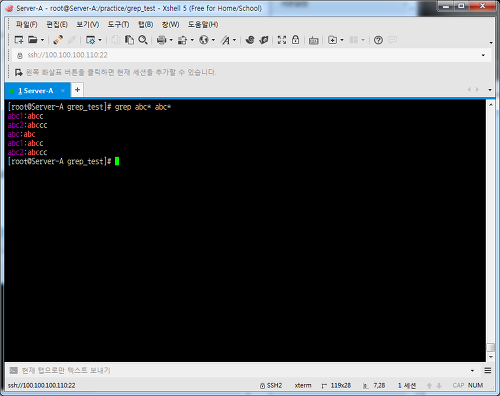Expand the compose bar dropdown arrow

[x=472, y=371]
